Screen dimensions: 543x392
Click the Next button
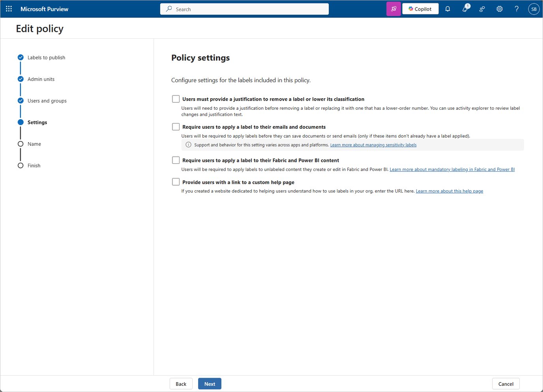pyautogui.click(x=210, y=383)
